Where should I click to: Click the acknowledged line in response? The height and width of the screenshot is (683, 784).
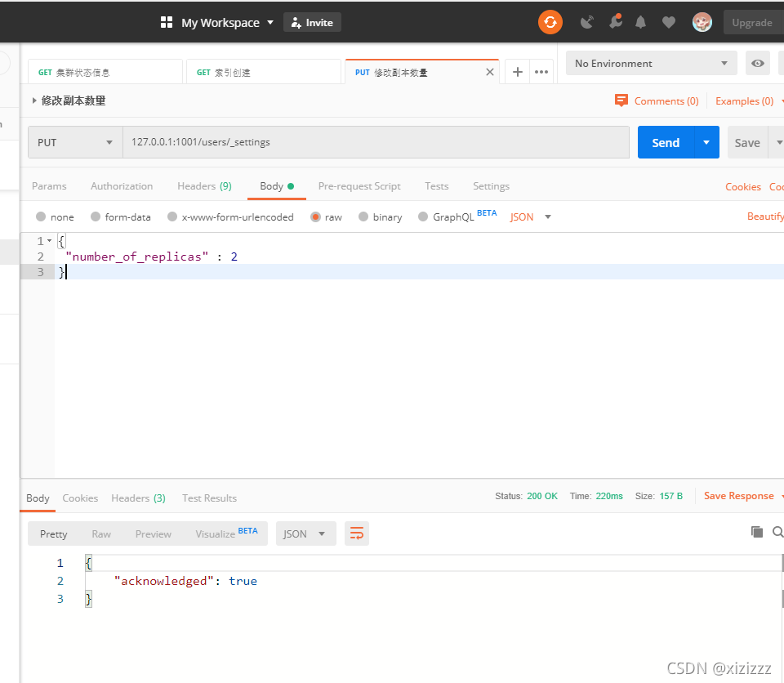tap(185, 580)
